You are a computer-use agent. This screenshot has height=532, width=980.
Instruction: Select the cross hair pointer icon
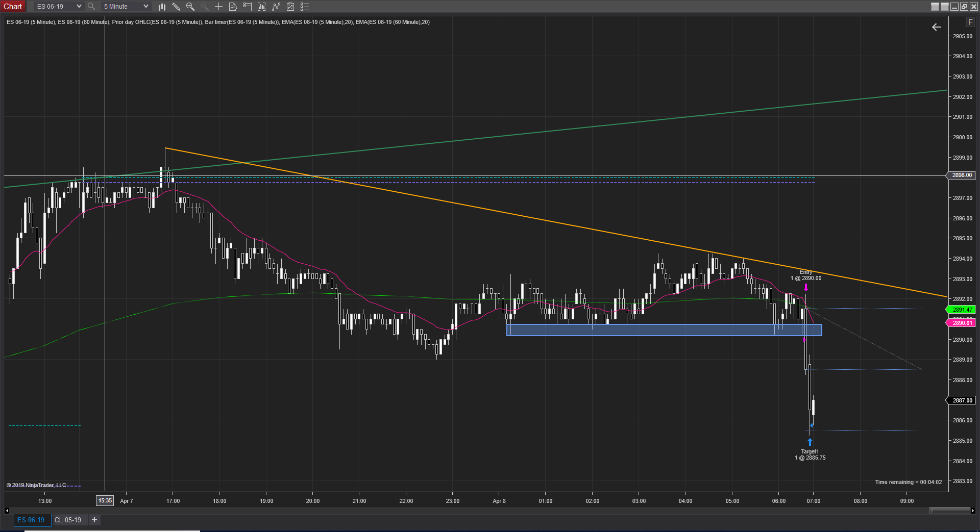(x=218, y=7)
